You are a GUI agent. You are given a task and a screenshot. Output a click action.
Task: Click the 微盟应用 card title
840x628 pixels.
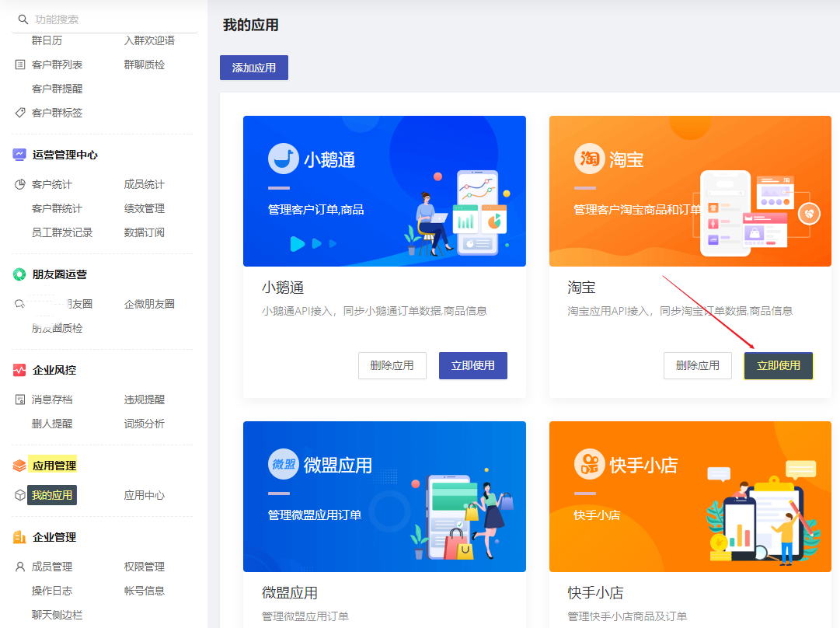point(290,592)
